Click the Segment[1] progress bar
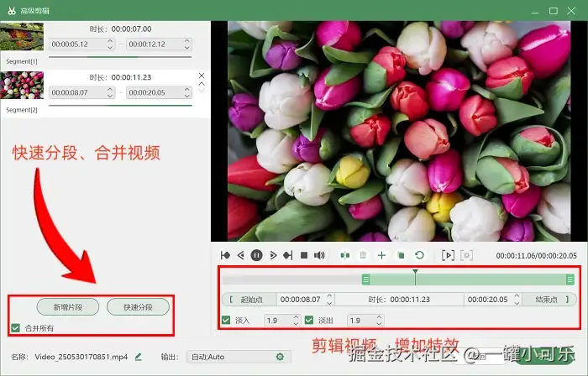 click(120, 57)
